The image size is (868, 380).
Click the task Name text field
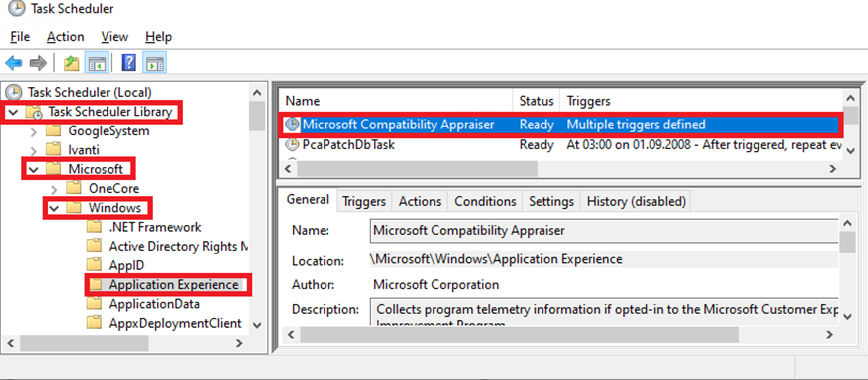603,231
